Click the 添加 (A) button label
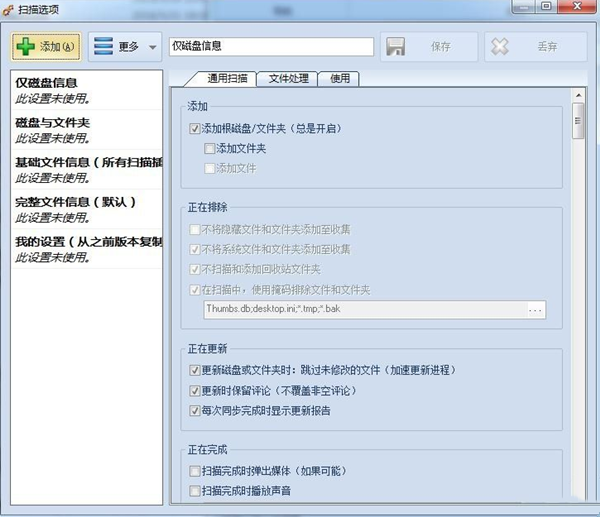The height and width of the screenshot is (517, 600). click(x=57, y=47)
